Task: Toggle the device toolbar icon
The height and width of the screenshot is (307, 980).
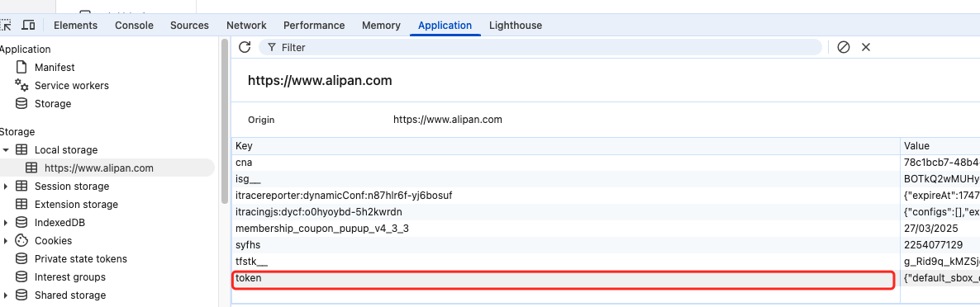Action: click(x=28, y=25)
